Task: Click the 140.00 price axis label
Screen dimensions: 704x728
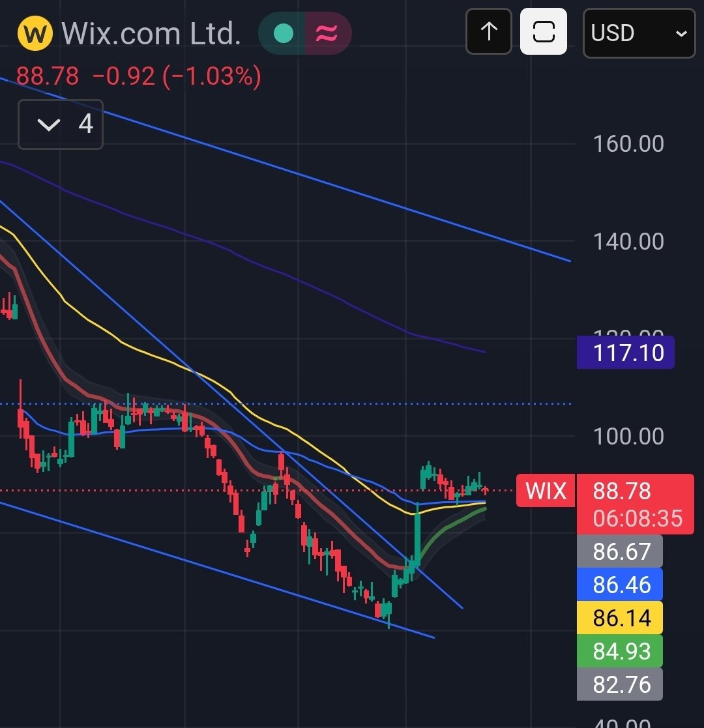Action: [x=629, y=241]
